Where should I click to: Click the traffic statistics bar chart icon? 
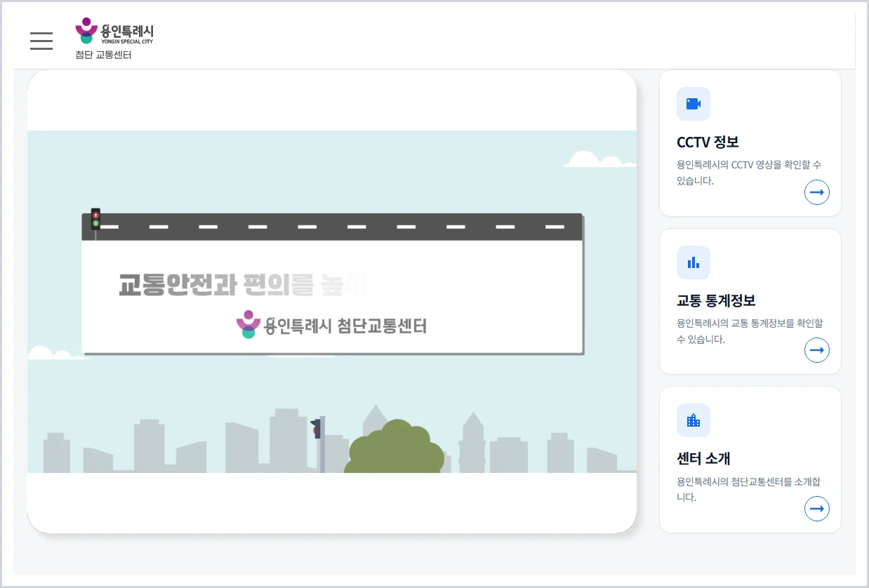(694, 262)
